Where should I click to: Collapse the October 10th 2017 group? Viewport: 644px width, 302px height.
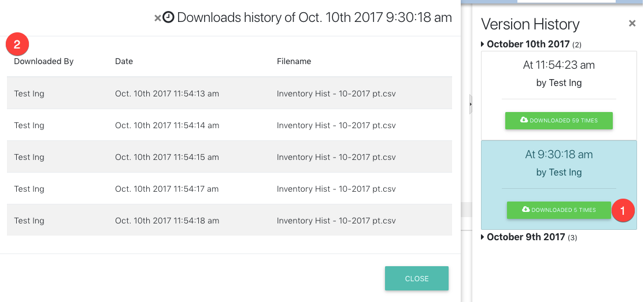click(483, 44)
